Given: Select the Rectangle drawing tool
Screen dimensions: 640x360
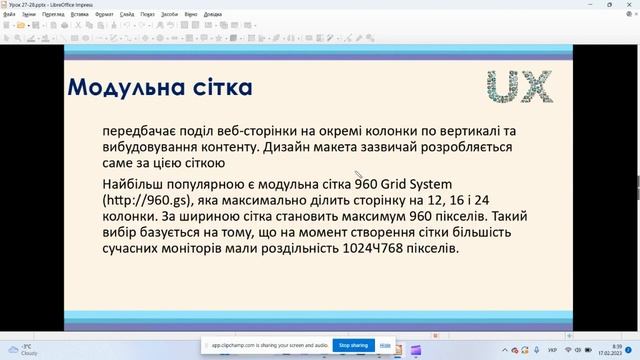Looking at the screenshot, I should click(74, 38).
